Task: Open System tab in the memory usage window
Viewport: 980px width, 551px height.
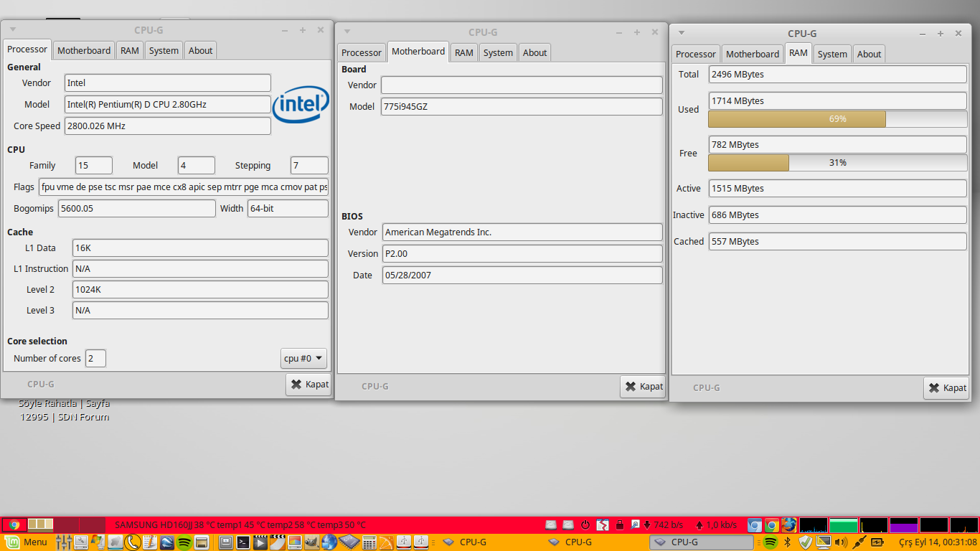Action: click(832, 54)
